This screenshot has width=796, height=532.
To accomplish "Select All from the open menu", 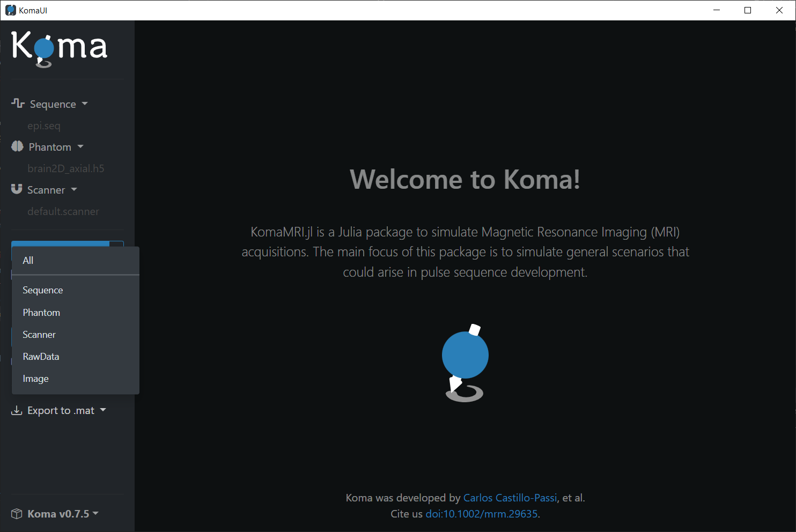I will [x=28, y=261].
